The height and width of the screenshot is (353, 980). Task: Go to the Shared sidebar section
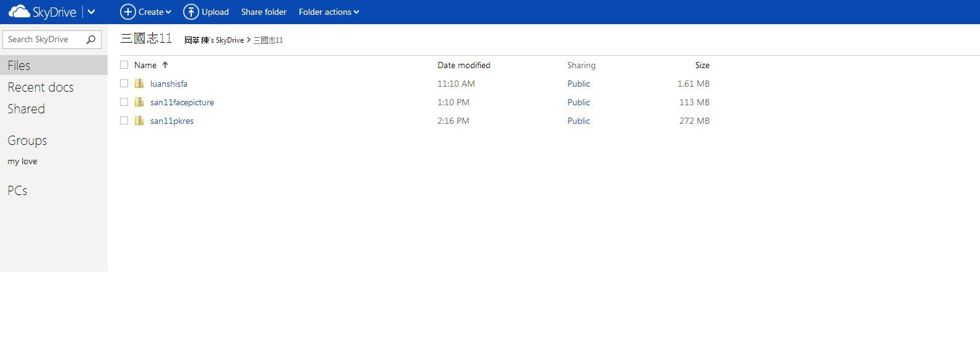point(26,109)
